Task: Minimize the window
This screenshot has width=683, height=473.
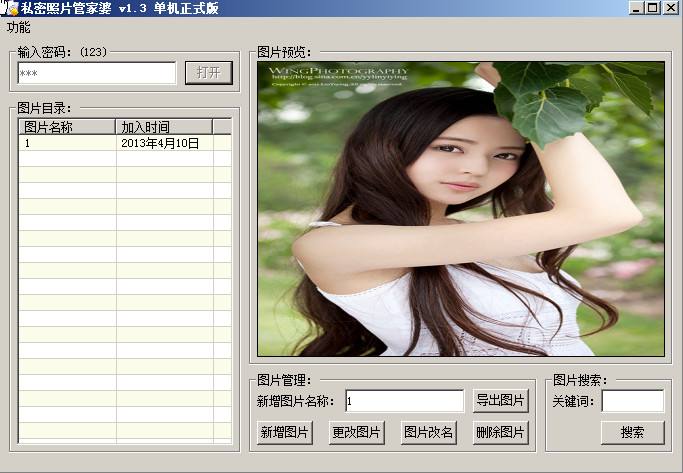Action: point(636,8)
